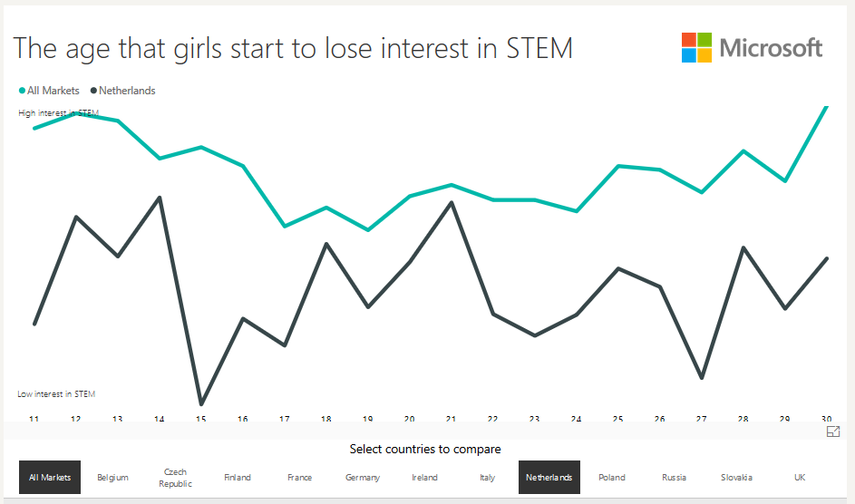
Task: Toggle off the Netherlands country filter
Action: click(x=549, y=477)
